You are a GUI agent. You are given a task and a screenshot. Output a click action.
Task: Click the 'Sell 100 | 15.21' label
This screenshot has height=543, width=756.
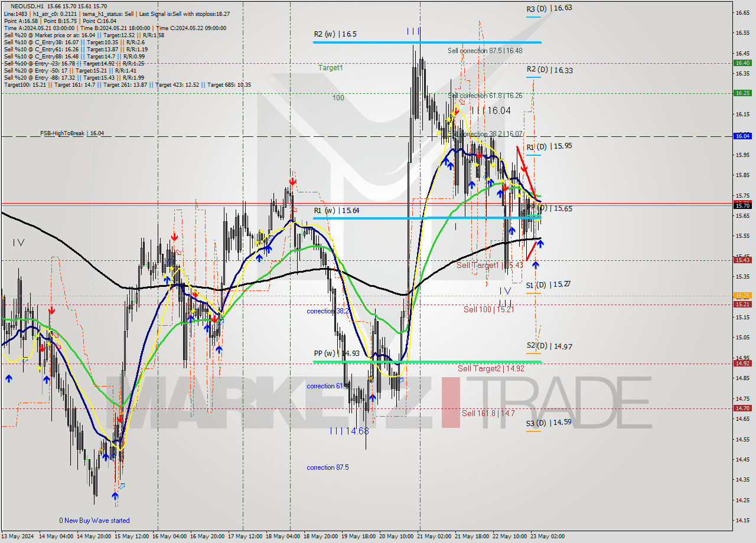pos(488,309)
